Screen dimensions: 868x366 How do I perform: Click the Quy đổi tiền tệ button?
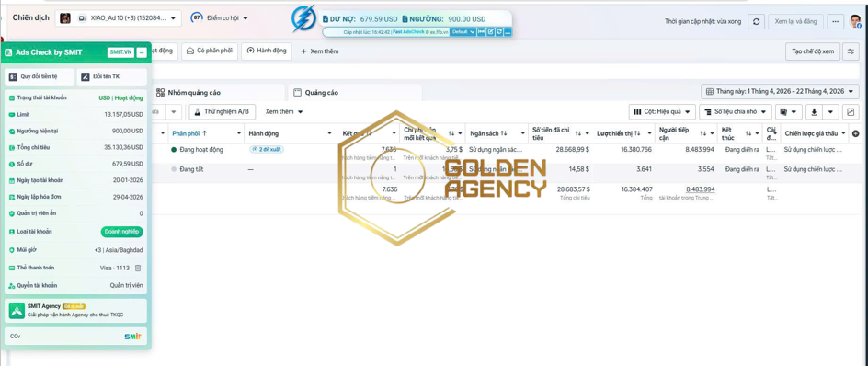point(39,77)
